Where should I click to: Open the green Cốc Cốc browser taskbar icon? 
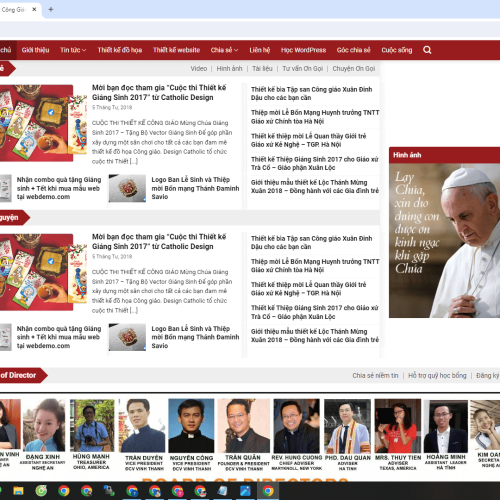tap(41, 491)
